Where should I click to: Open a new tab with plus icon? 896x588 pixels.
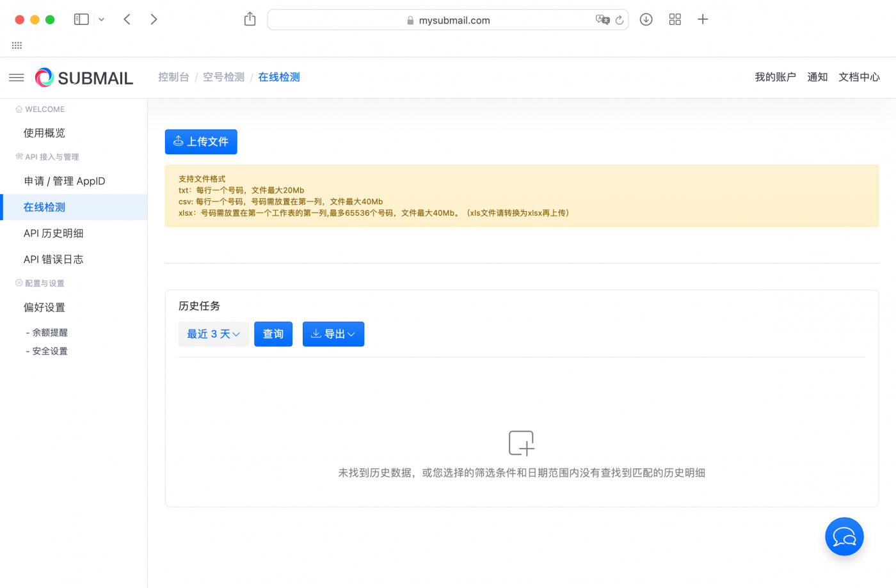[703, 19]
